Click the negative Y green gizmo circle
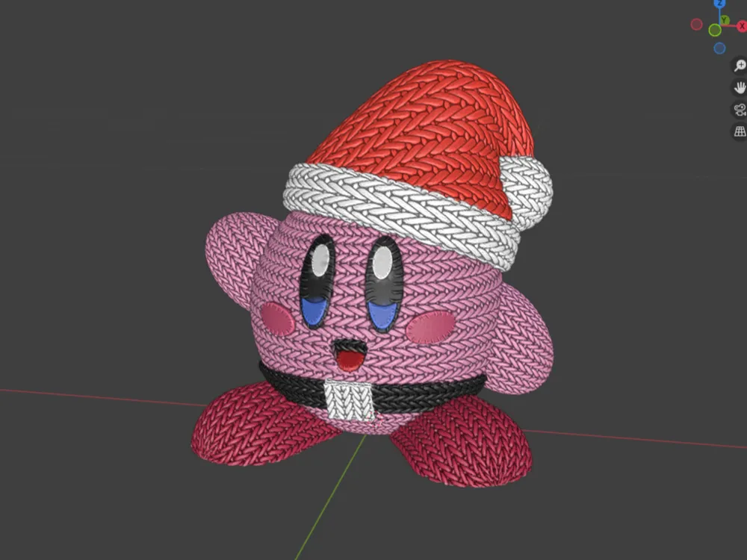747x560 pixels. pyautogui.click(x=715, y=31)
